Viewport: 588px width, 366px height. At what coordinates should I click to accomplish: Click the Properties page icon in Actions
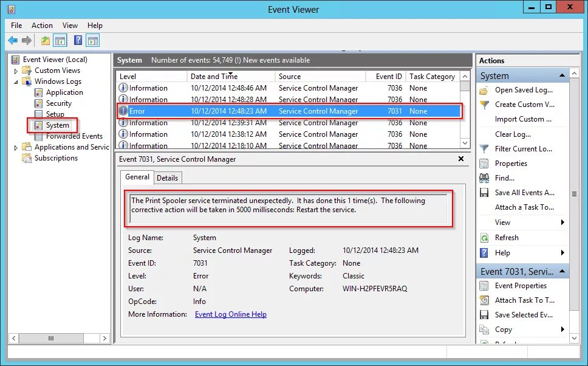[x=484, y=164]
